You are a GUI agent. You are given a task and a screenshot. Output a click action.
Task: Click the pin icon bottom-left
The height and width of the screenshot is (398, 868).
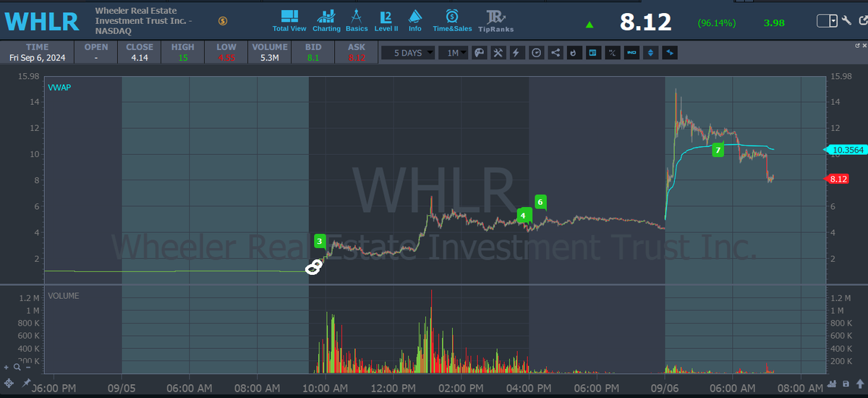pyautogui.click(x=27, y=382)
